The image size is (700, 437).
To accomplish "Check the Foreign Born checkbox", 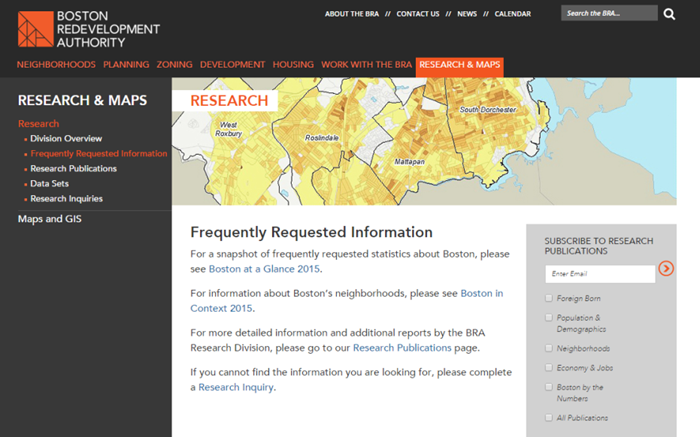I will [549, 298].
